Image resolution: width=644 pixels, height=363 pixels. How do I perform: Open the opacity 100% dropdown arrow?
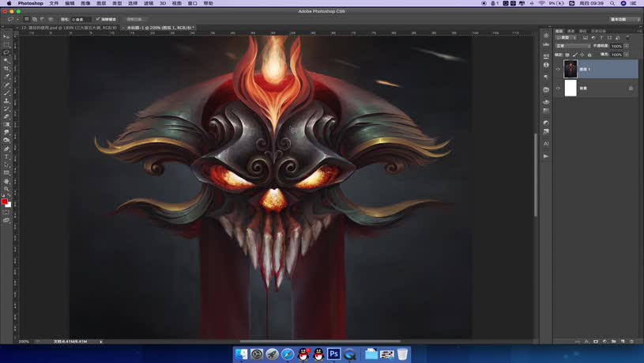tap(627, 46)
